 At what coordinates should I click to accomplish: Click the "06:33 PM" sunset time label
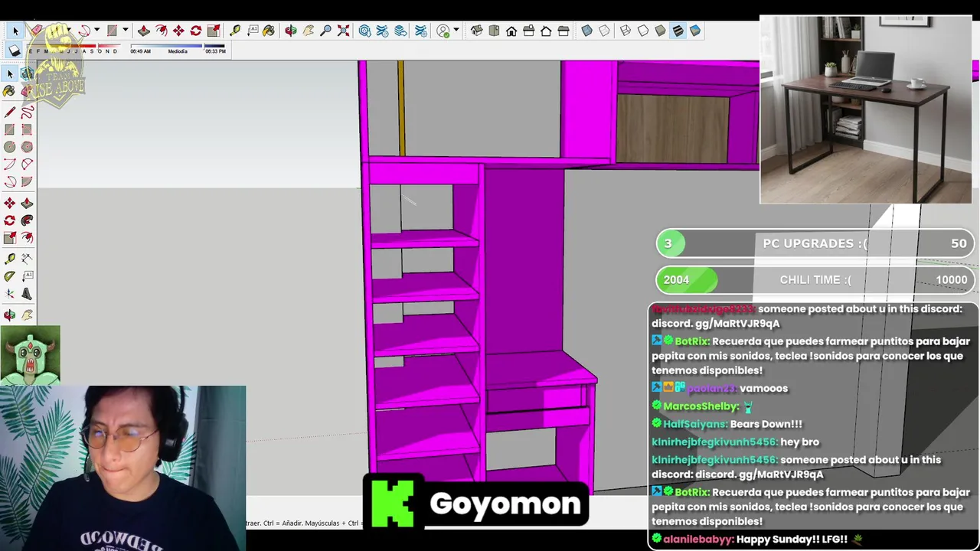(215, 51)
